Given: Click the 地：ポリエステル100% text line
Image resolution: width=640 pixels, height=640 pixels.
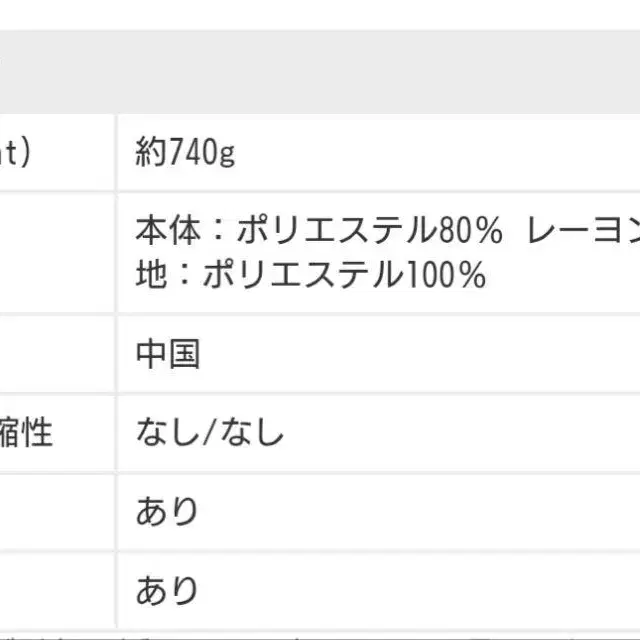Looking at the screenshot, I should (x=310, y=274).
